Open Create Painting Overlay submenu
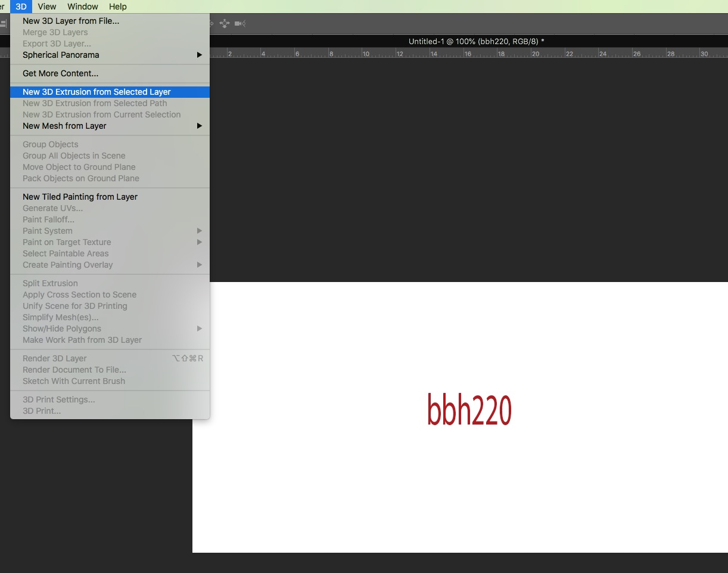 pyautogui.click(x=110, y=265)
